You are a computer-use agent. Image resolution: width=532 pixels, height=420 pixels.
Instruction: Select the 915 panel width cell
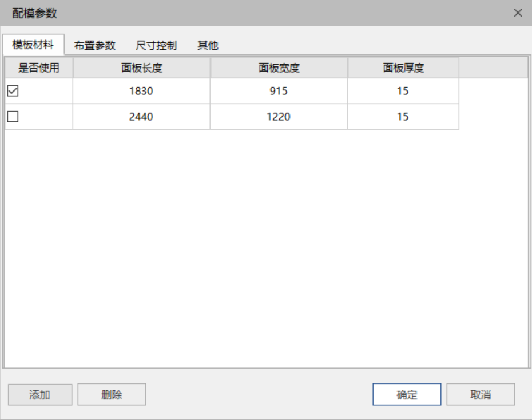279,91
